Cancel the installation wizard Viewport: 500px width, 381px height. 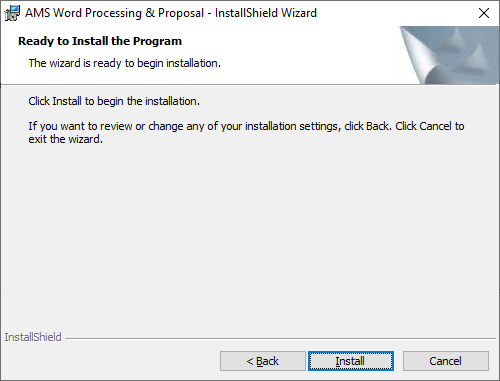[446, 361]
